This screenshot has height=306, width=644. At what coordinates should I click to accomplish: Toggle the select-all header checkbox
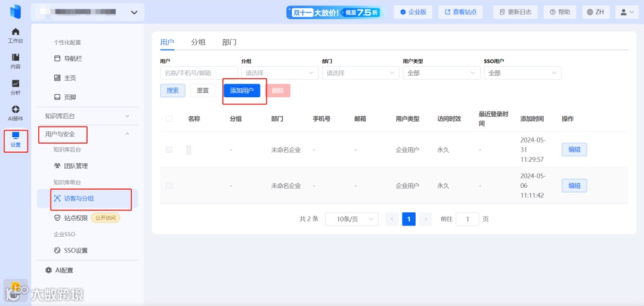point(169,119)
